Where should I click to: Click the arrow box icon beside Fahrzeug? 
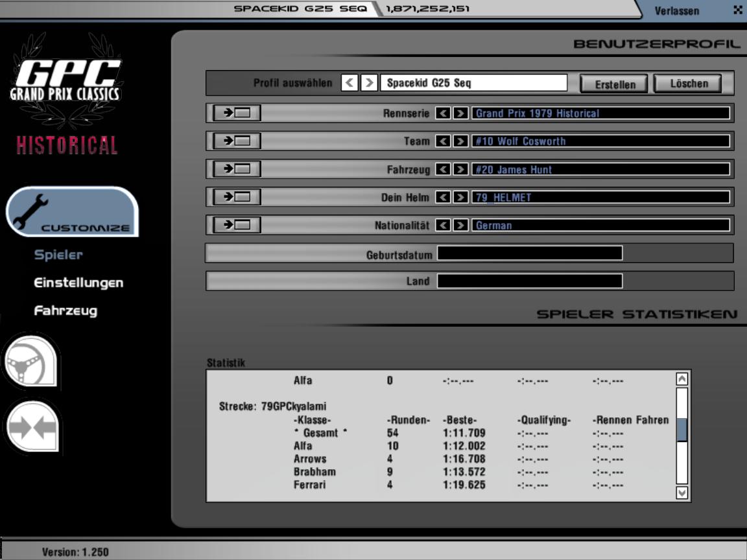point(237,169)
